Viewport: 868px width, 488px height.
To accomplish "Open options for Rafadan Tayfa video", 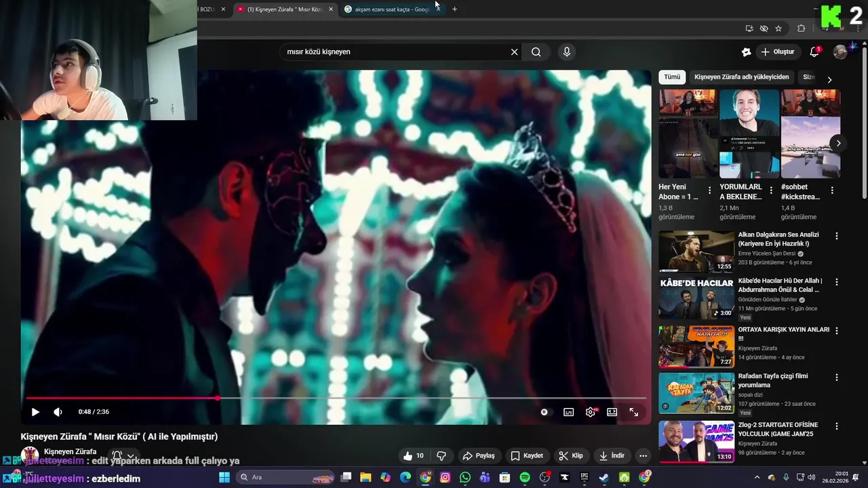I will 836,377.
